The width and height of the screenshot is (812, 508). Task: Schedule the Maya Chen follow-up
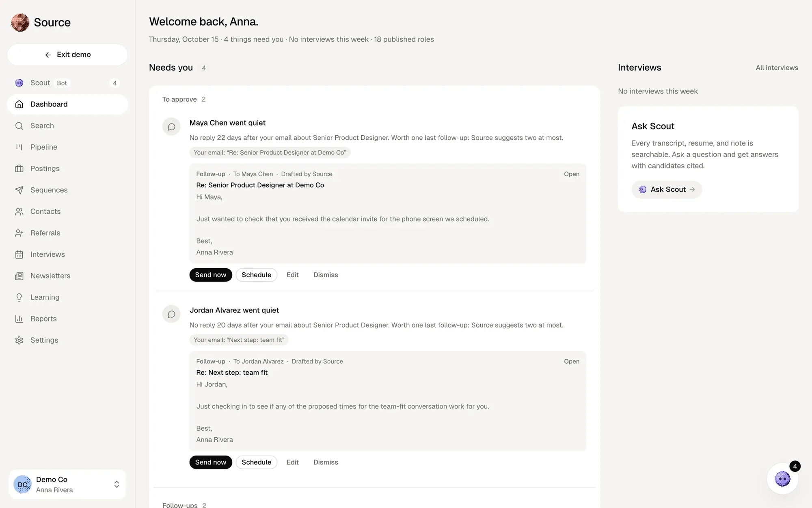tap(256, 275)
